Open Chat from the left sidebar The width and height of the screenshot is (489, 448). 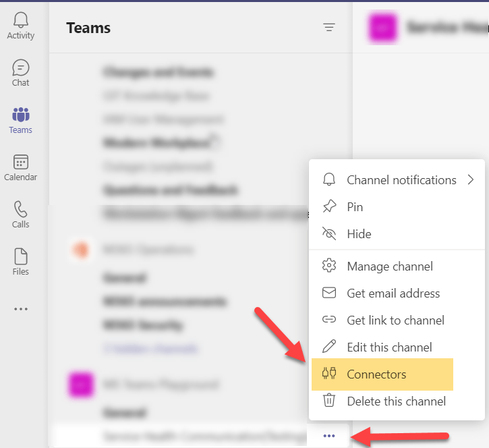click(21, 73)
